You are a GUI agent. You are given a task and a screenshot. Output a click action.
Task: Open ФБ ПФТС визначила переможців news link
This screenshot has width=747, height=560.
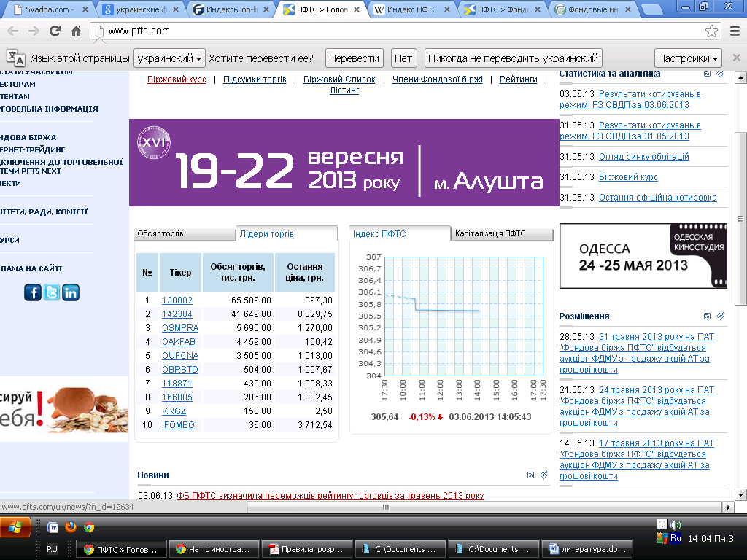point(330,495)
